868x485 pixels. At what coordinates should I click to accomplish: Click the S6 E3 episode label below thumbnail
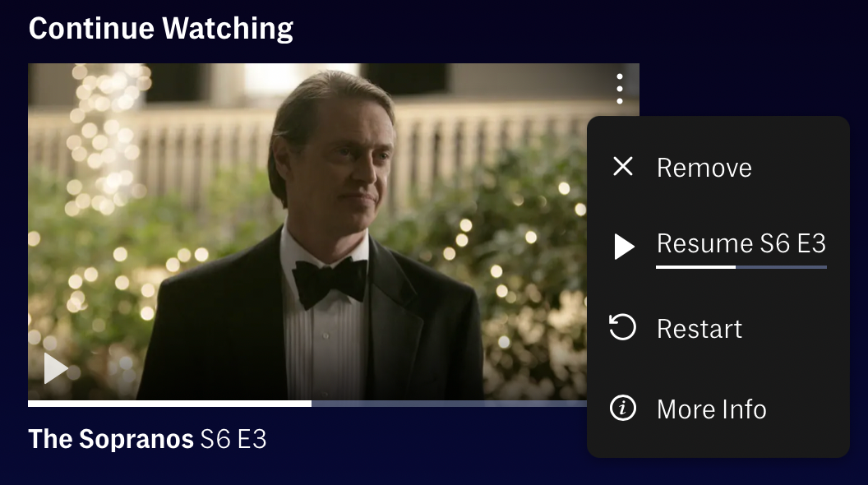click(233, 440)
